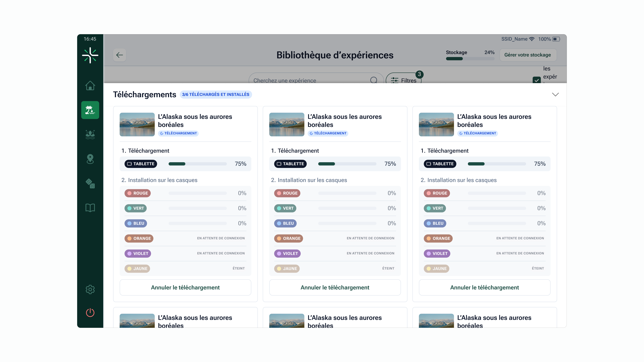Cancel download in third Alaska card

point(484,287)
